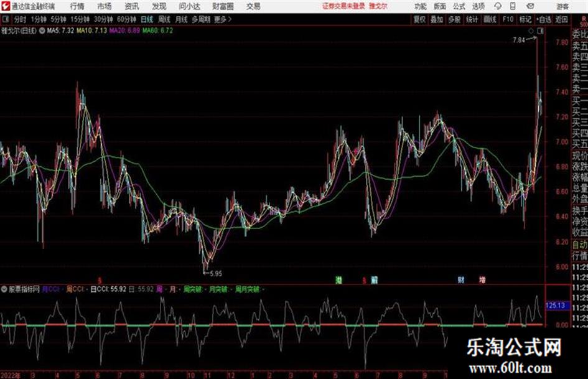This screenshot has width=588, height=379.
Task: Open the 财富圈 menu
Action: click(223, 6)
